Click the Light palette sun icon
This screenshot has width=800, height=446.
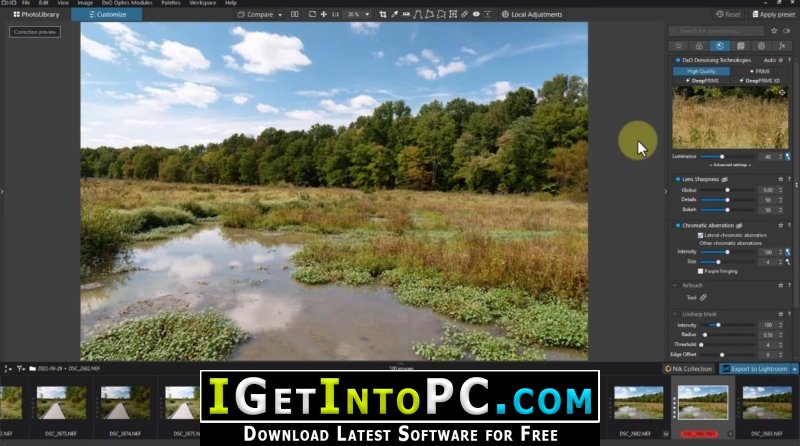(x=677, y=46)
